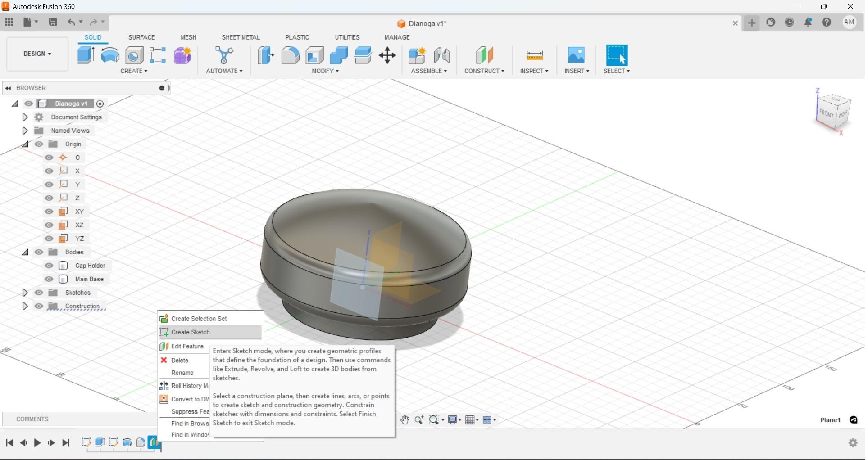Viewport: 868px width, 460px height.
Task: Select the Shell tool icon
Action: 314,55
